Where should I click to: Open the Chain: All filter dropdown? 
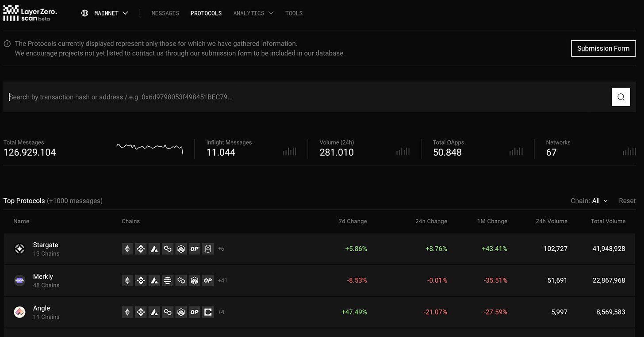pyautogui.click(x=589, y=201)
